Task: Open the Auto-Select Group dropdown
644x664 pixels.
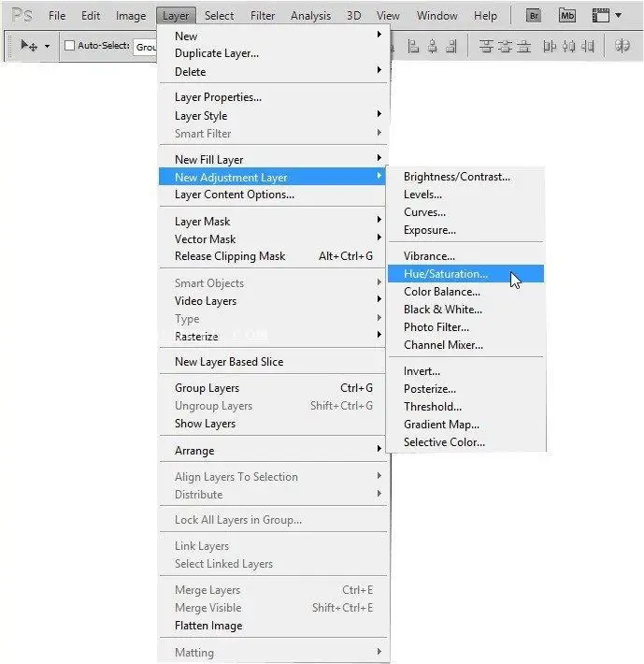Action: point(145,47)
